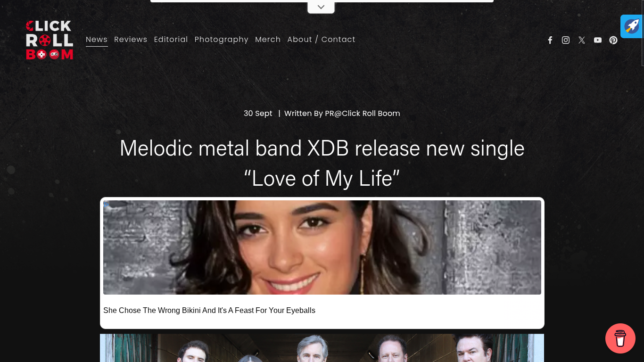The image size is (644, 362).
Task: Open the Reviews menu item
Action: click(131, 40)
